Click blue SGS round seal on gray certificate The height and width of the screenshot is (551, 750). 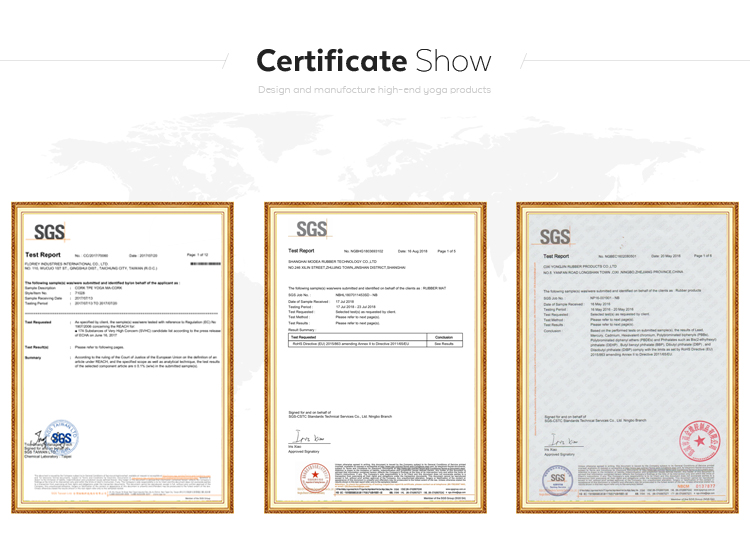pos(557,480)
